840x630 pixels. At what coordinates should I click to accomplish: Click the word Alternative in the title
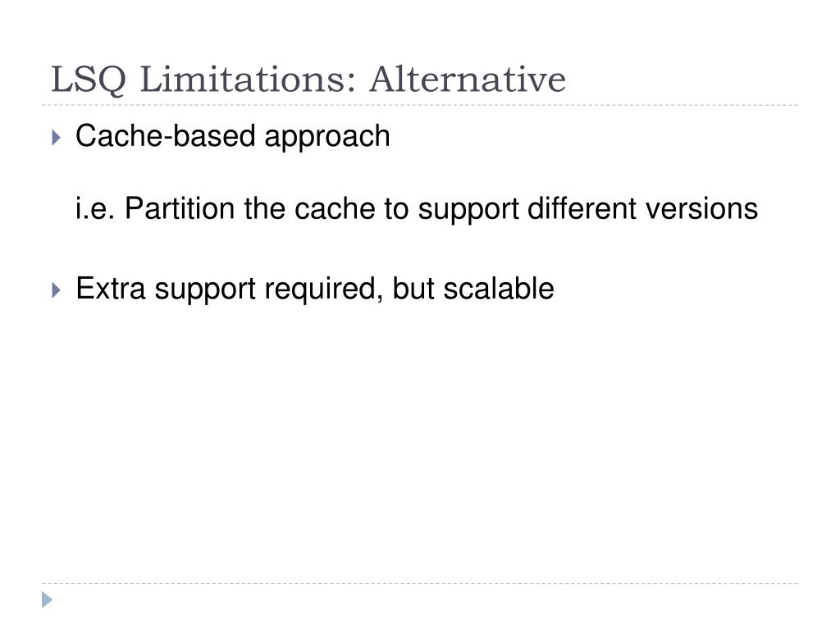pyautogui.click(x=468, y=80)
